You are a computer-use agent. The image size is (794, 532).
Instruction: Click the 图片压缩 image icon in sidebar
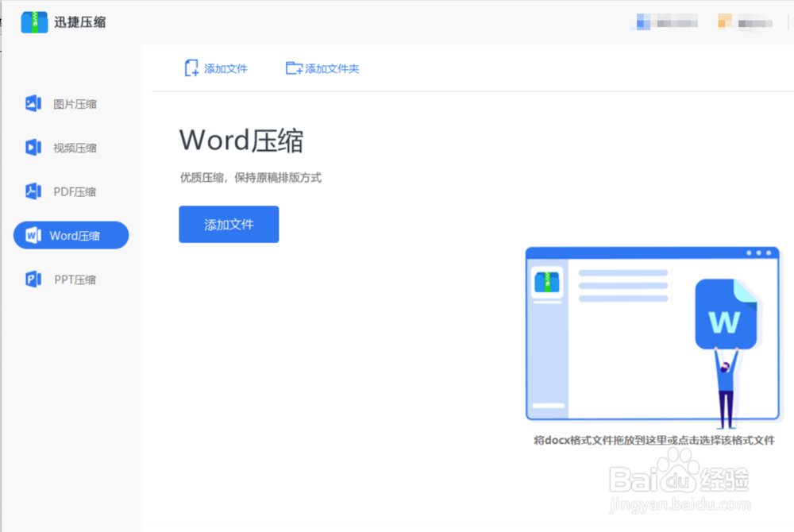pyautogui.click(x=33, y=103)
